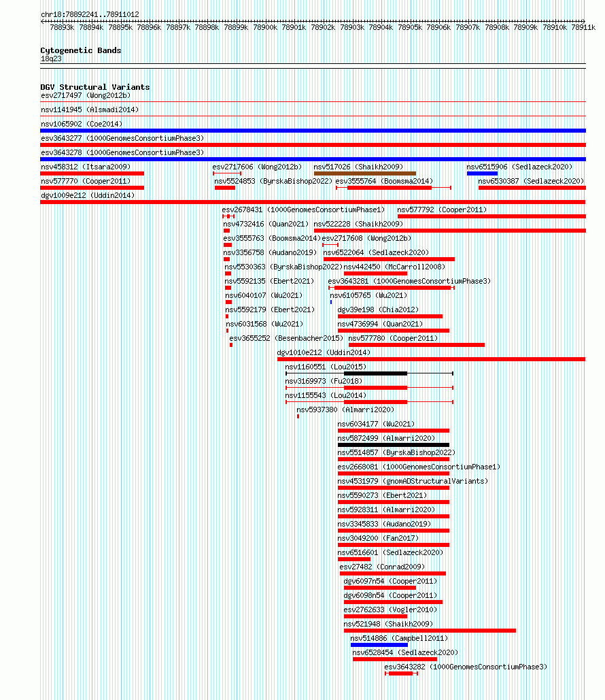Viewport: 605px width, 700px height.
Task: Click nsv6522064 (Sedlazeck2020) label
Action: (x=376, y=252)
